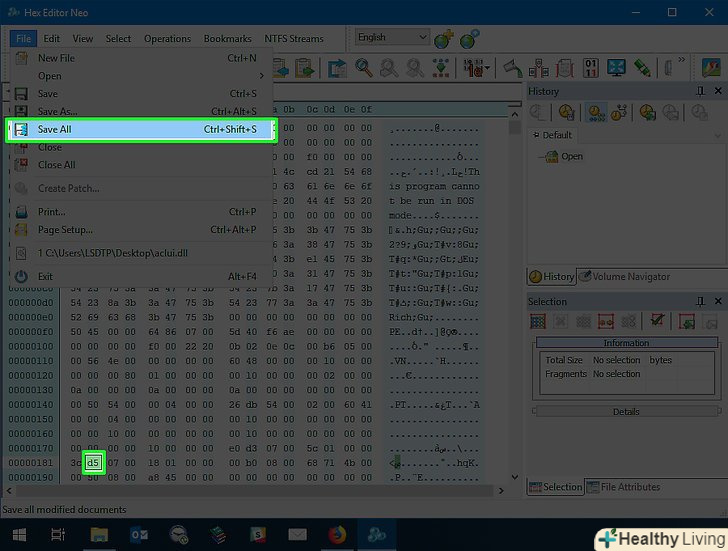728x551 pixels.
Task: Click the Fill bucket toolbar icon
Action: point(513,68)
